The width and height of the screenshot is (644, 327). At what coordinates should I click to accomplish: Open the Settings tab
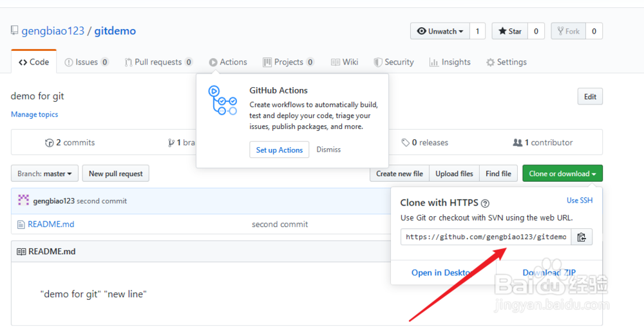[506, 62]
